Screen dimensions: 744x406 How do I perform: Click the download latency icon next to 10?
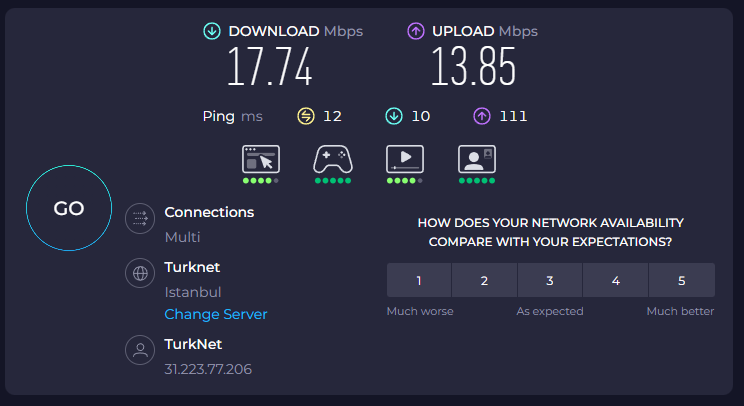coord(394,116)
